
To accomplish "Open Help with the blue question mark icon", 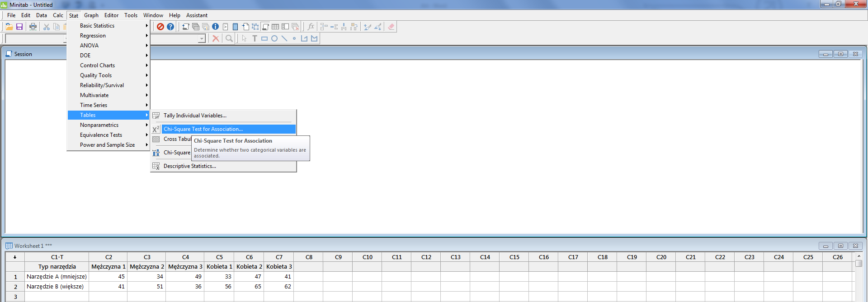I will coord(170,27).
